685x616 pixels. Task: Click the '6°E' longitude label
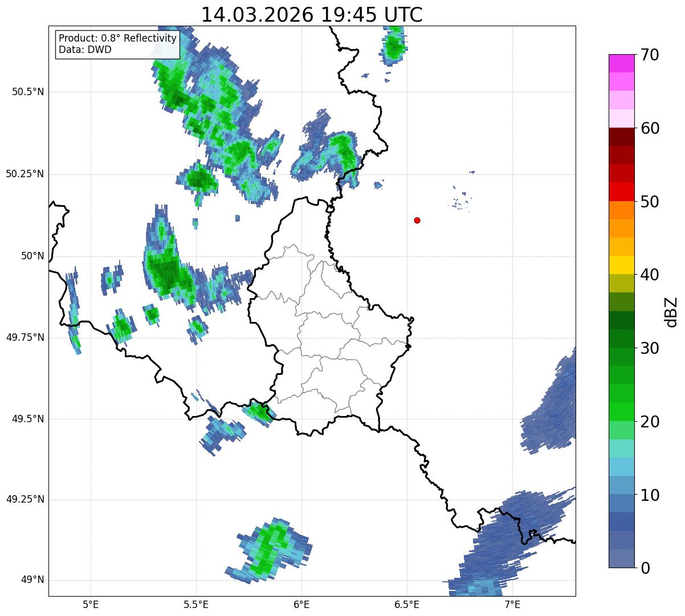[x=301, y=604]
